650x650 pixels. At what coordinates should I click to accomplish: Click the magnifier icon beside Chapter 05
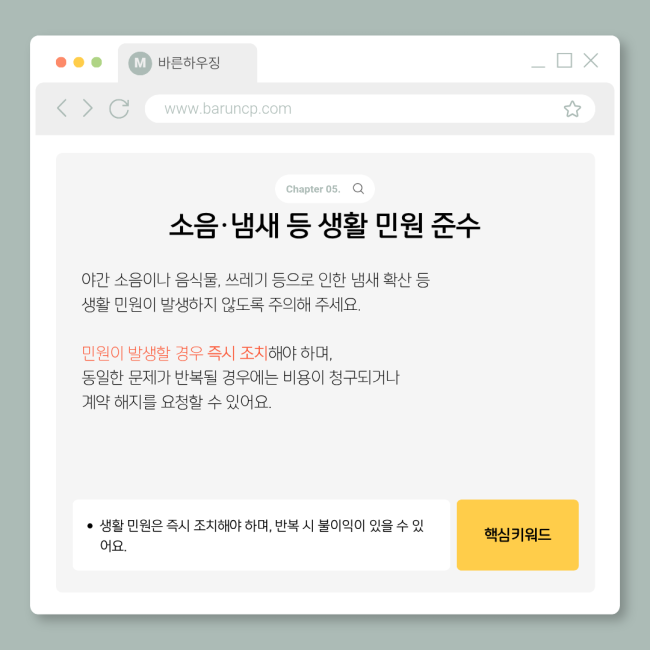pos(358,189)
